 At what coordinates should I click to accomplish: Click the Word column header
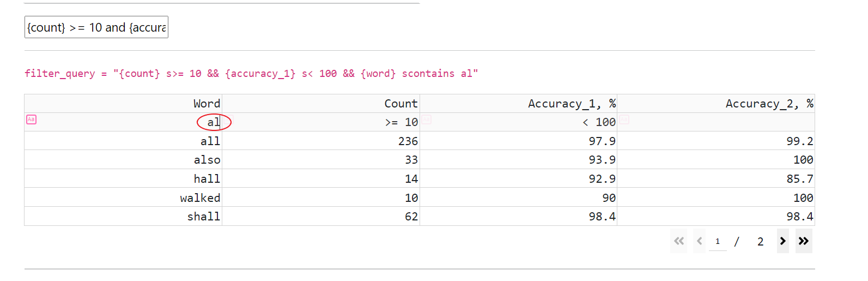(207, 104)
